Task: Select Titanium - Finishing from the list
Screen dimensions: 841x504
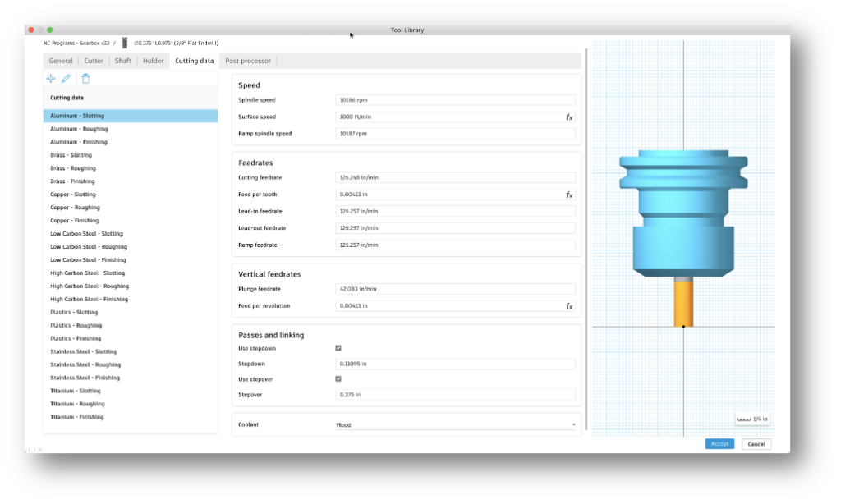Action: click(79, 416)
